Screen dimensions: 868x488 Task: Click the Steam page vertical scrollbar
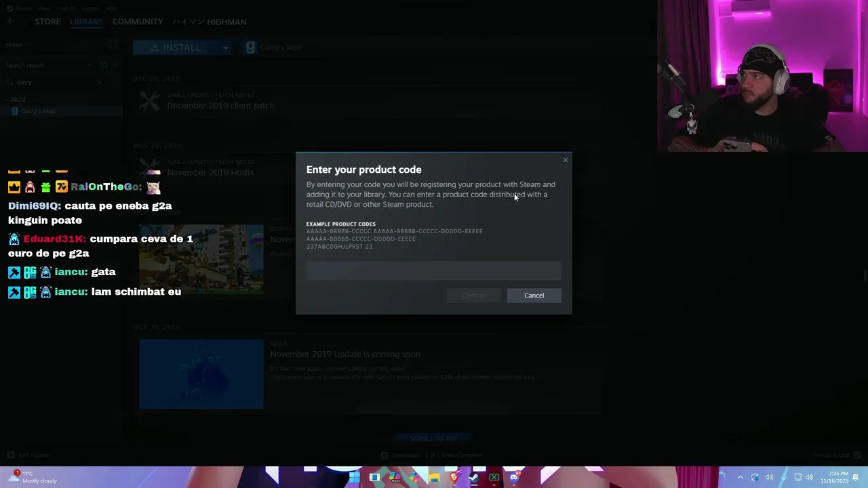[865, 274]
